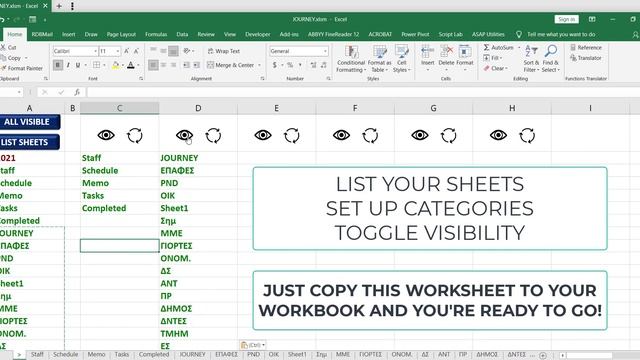Go to the Data ribbon tab
The image size is (640, 360).
(182, 34)
